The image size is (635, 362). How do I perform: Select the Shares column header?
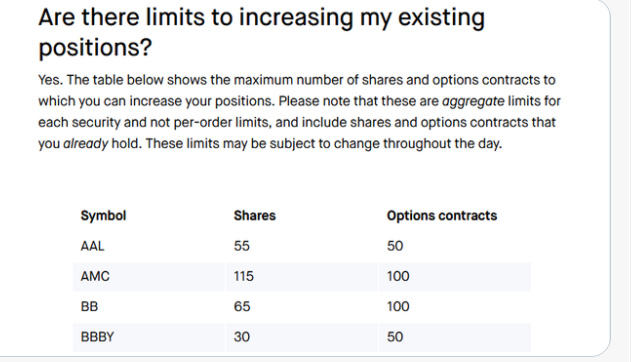coord(254,215)
